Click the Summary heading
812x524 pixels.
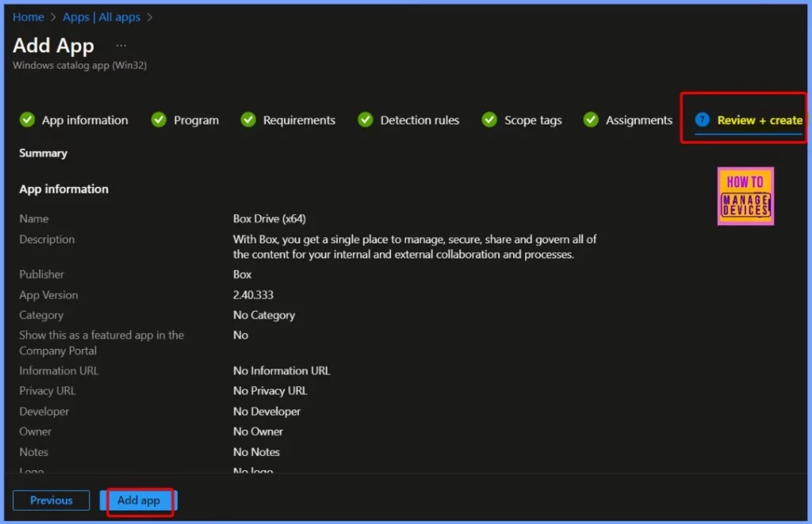click(44, 153)
